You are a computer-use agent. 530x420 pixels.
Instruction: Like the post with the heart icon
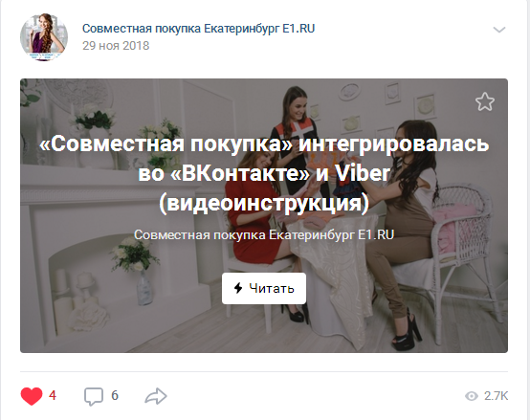(32, 396)
